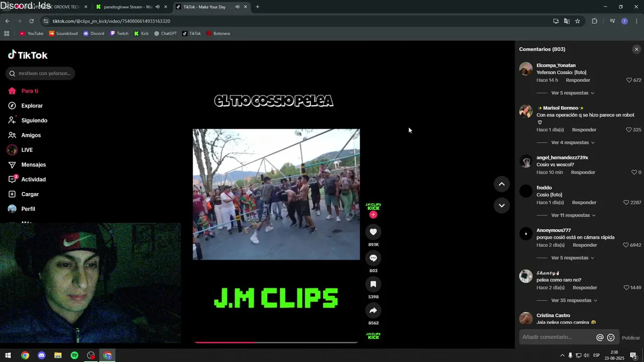Like Elcompa_Yonatan's comment
Image resolution: width=644 pixels, height=362 pixels.
pyautogui.click(x=629, y=80)
